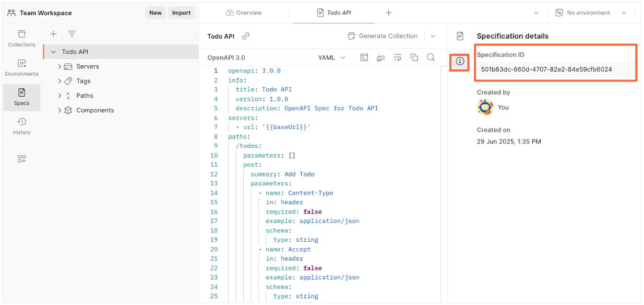The height and width of the screenshot is (305, 644).
Task: Click code line 'version: 1.0.0'
Action: pyautogui.click(x=261, y=99)
